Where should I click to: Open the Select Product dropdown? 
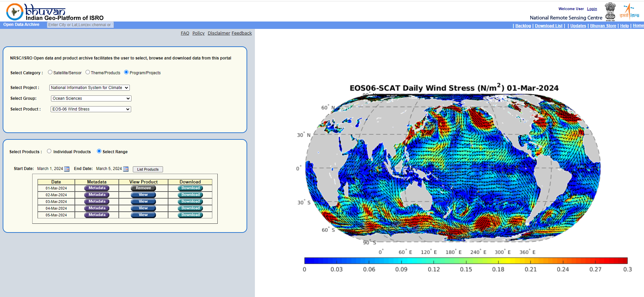[x=91, y=109]
